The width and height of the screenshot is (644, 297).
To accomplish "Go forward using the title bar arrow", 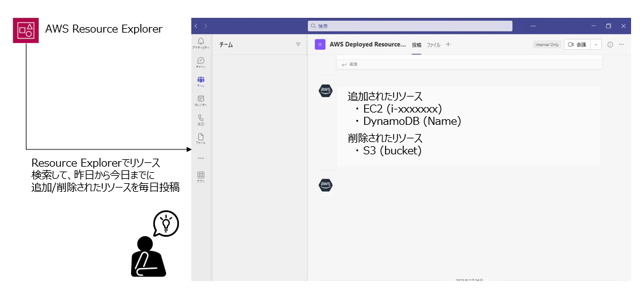I will click(x=205, y=26).
